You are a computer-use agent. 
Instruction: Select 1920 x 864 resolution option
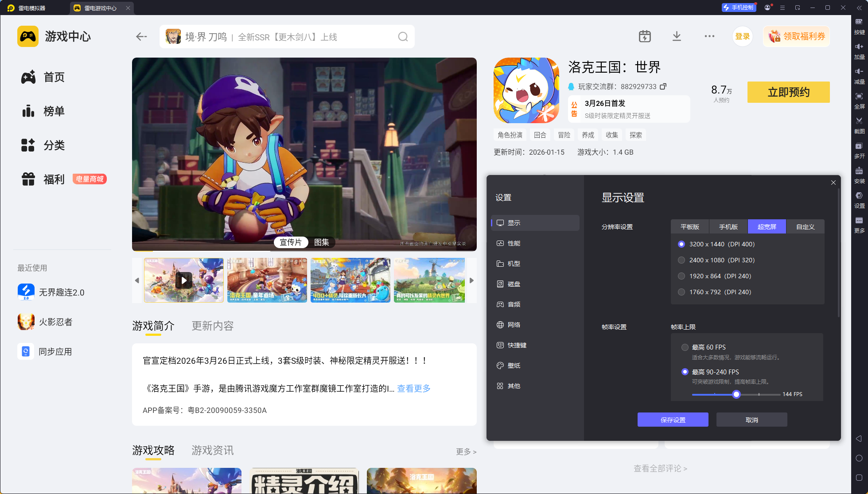coord(681,276)
